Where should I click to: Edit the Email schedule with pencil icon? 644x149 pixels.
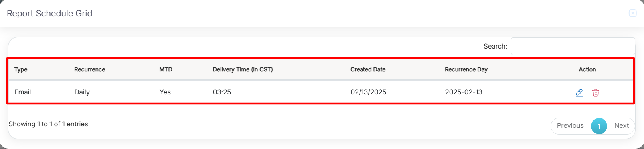tap(579, 93)
